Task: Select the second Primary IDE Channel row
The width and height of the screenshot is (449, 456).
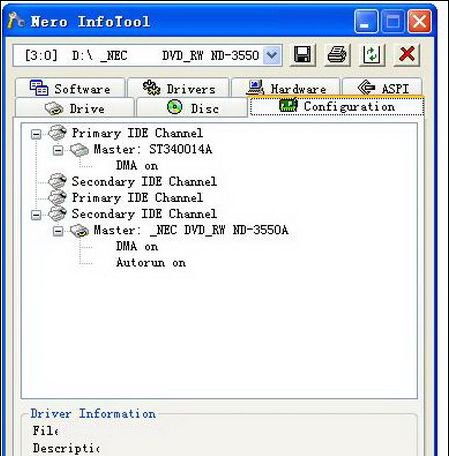Action: pos(137,198)
